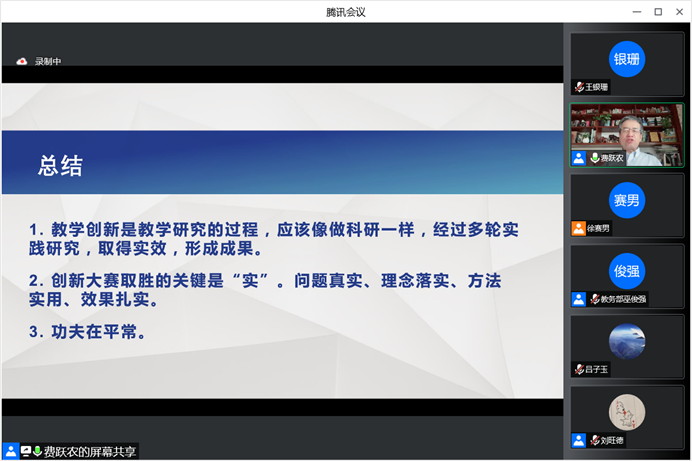The image size is (692, 461).
Task: Maximize the 腾讯会议 window
Action: pyautogui.click(x=658, y=11)
